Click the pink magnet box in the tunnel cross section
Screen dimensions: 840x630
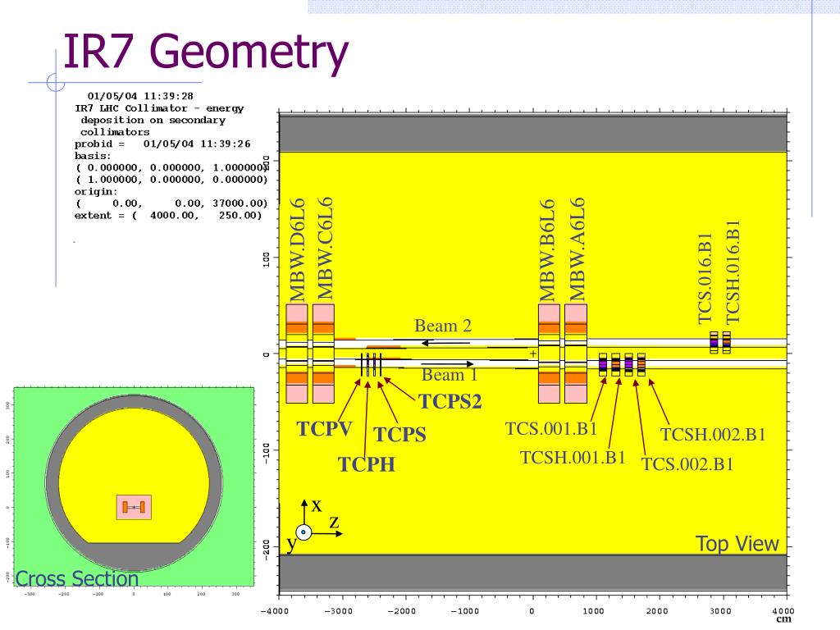(134, 507)
